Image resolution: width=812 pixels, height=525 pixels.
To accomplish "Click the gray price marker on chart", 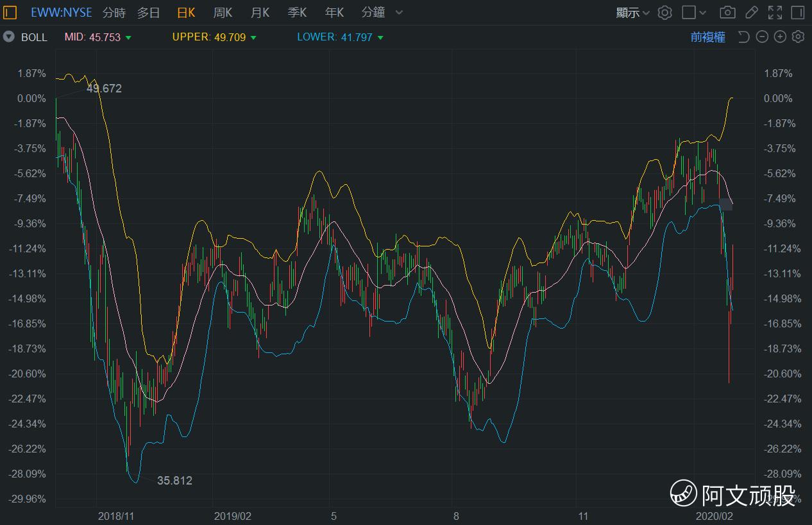I will (726, 204).
